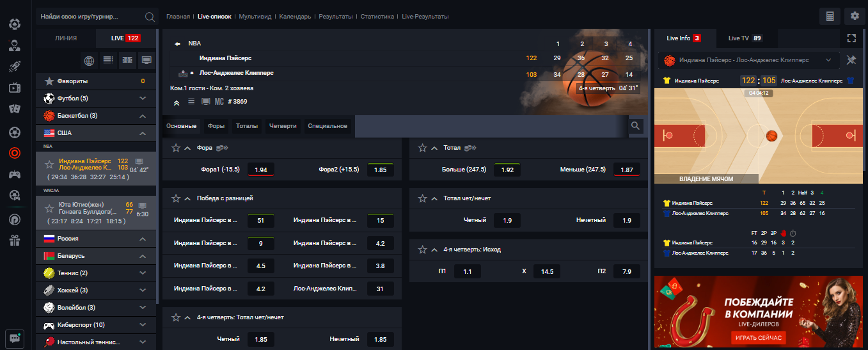
Task: Open the Календарь navigation link
Action: [295, 17]
